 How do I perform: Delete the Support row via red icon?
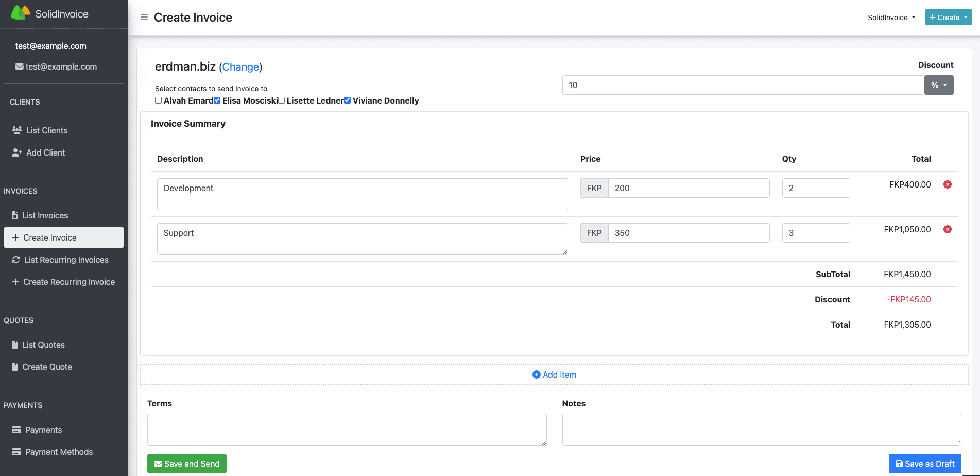[x=947, y=229]
